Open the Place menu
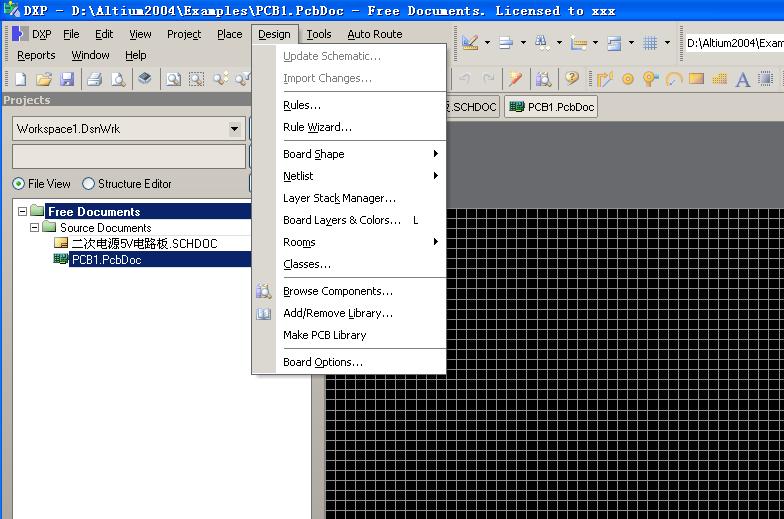Screen dimensions: 784x519 point(230,34)
